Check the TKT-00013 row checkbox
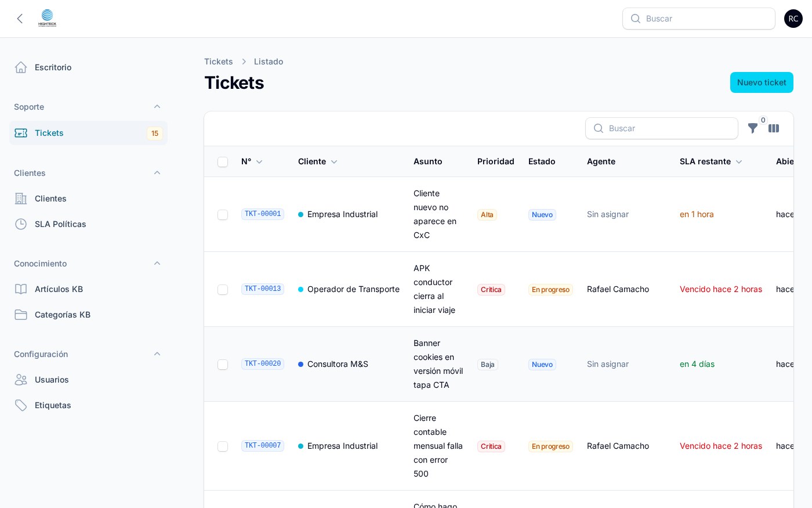Screen dimensions: 812x508 coord(223,290)
